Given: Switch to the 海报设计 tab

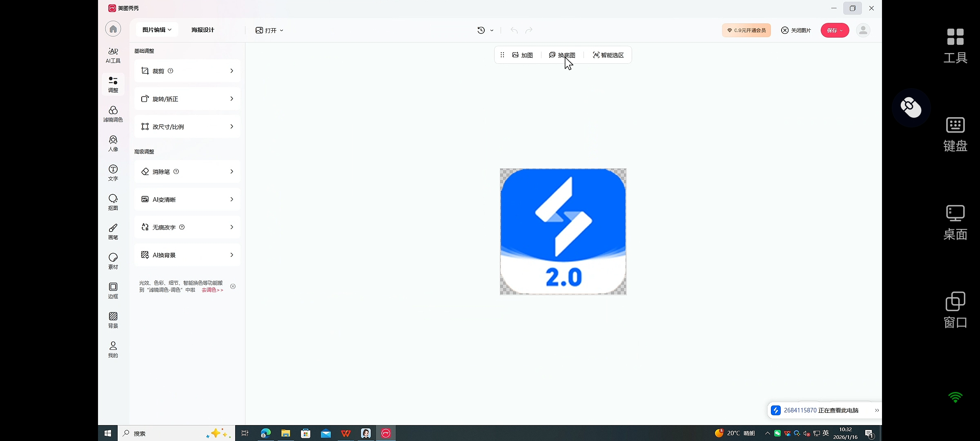Looking at the screenshot, I should (x=203, y=30).
